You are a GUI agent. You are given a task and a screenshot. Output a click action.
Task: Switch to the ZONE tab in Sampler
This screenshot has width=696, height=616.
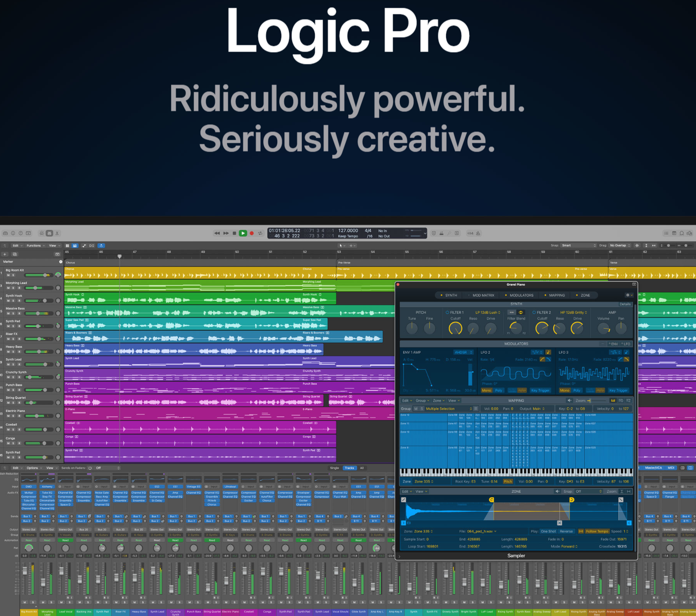[584, 295]
